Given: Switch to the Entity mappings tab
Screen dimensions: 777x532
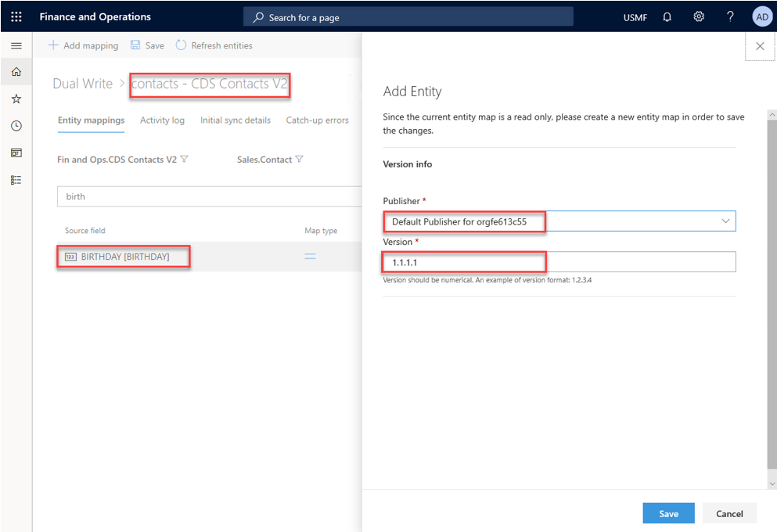Looking at the screenshot, I should point(92,120).
